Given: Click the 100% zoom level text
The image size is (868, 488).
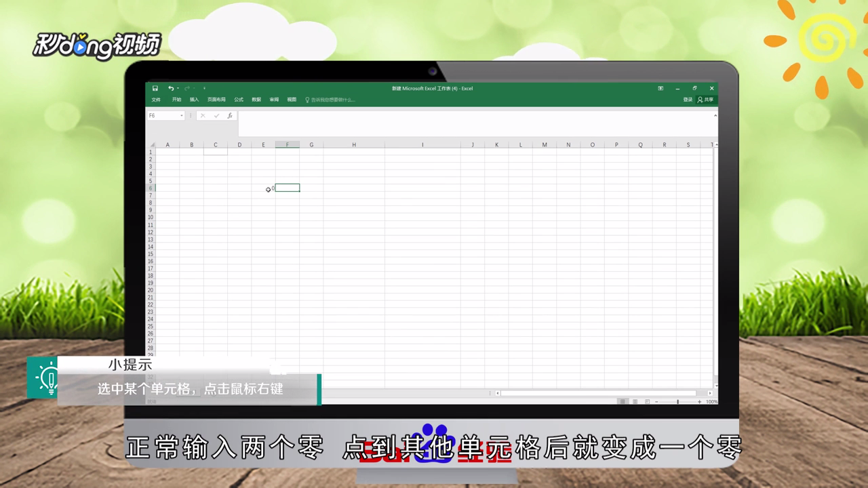Looking at the screenshot, I should (x=711, y=402).
